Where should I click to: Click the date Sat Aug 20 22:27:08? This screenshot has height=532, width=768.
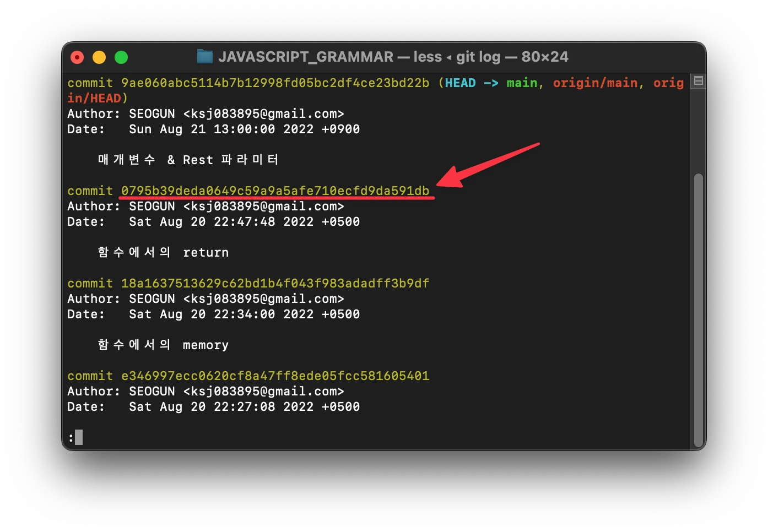pos(202,407)
